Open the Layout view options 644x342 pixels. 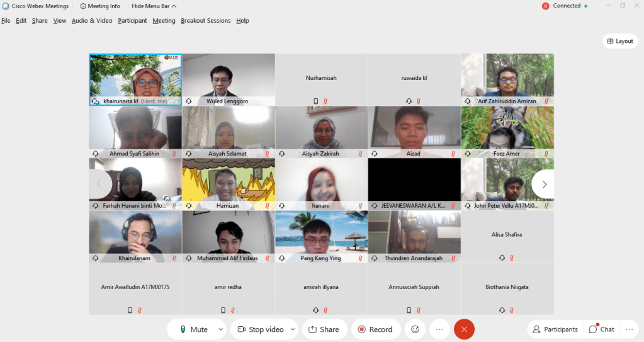tap(619, 41)
